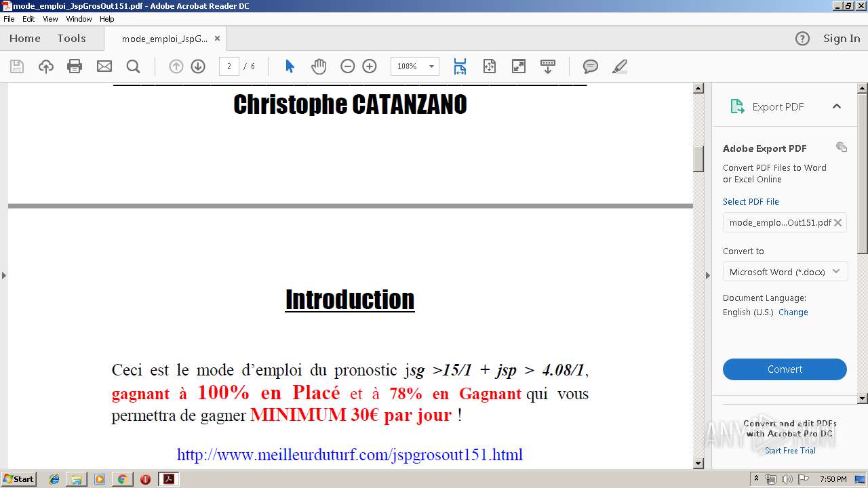This screenshot has width=868, height=488.
Task: Click the Convert button
Action: [x=785, y=369]
